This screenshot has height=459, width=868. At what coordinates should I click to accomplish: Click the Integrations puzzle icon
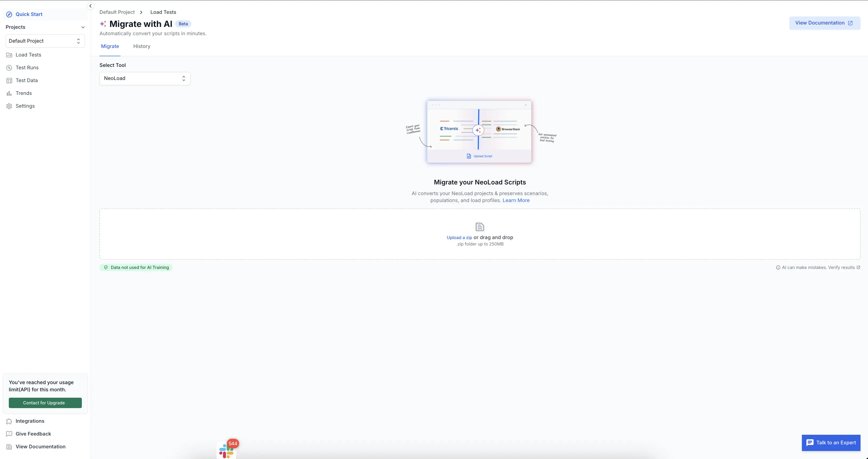9,421
